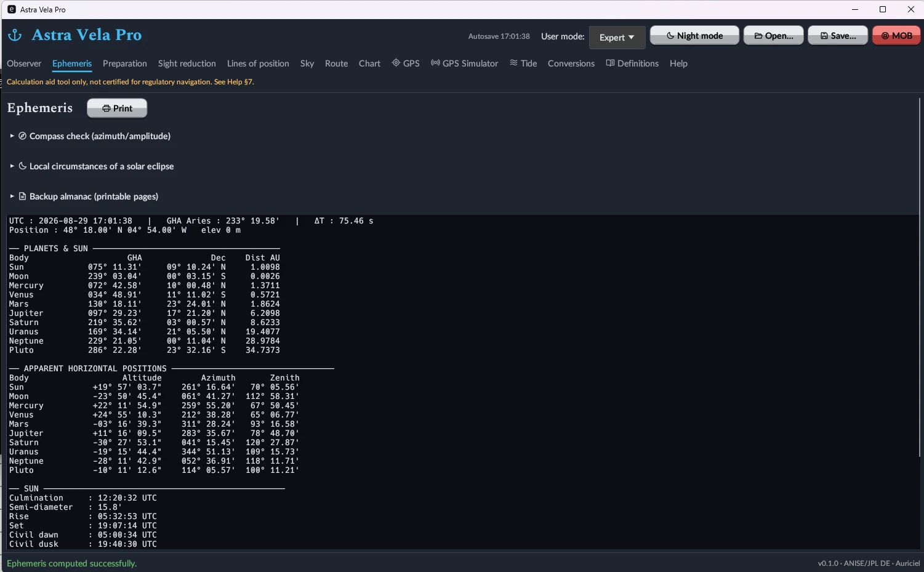Viewport: 924px width, 572px height.
Task: Click the Open... button
Action: (x=773, y=36)
